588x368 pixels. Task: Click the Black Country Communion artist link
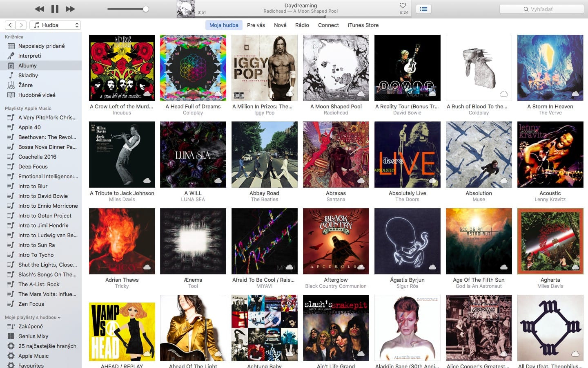(336, 286)
